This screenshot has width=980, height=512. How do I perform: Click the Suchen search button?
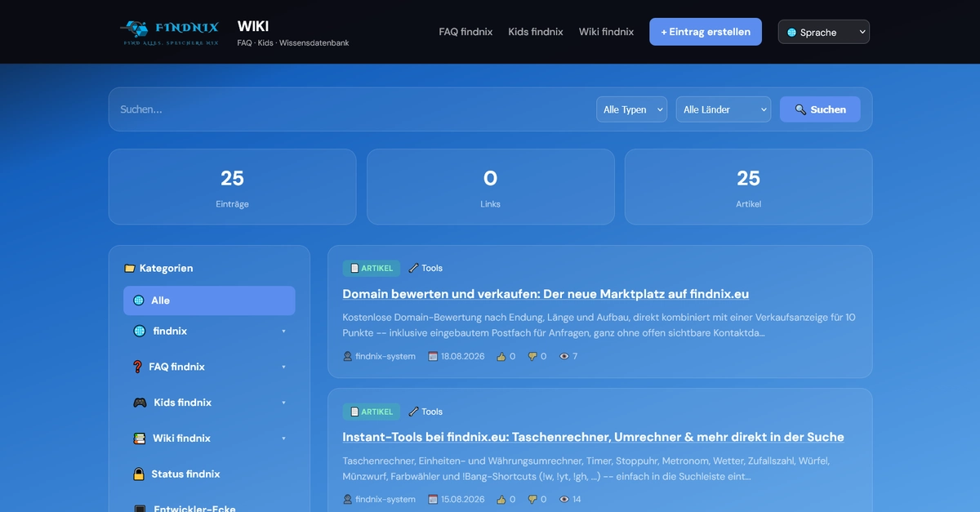click(x=820, y=109)
